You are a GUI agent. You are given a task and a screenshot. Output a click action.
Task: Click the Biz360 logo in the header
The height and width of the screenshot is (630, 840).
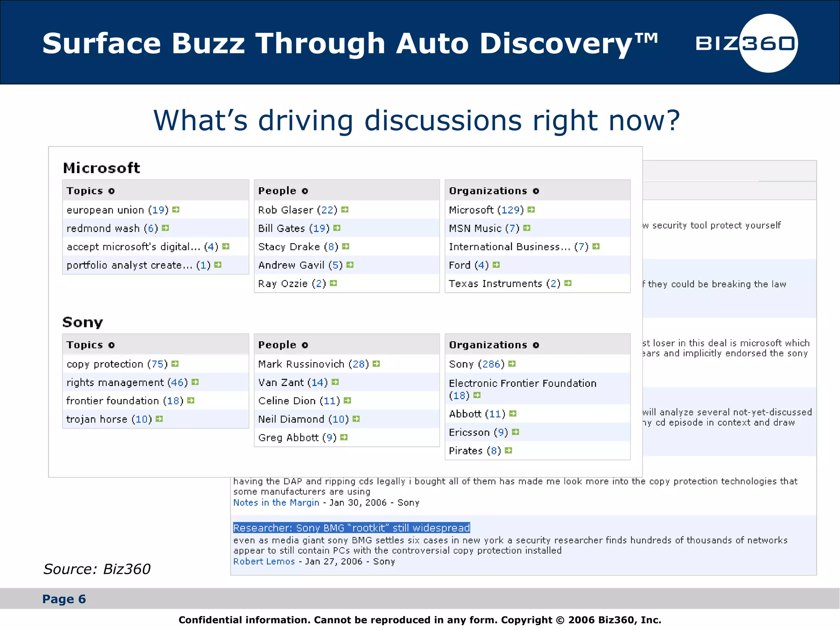click(x=746, y=43)
